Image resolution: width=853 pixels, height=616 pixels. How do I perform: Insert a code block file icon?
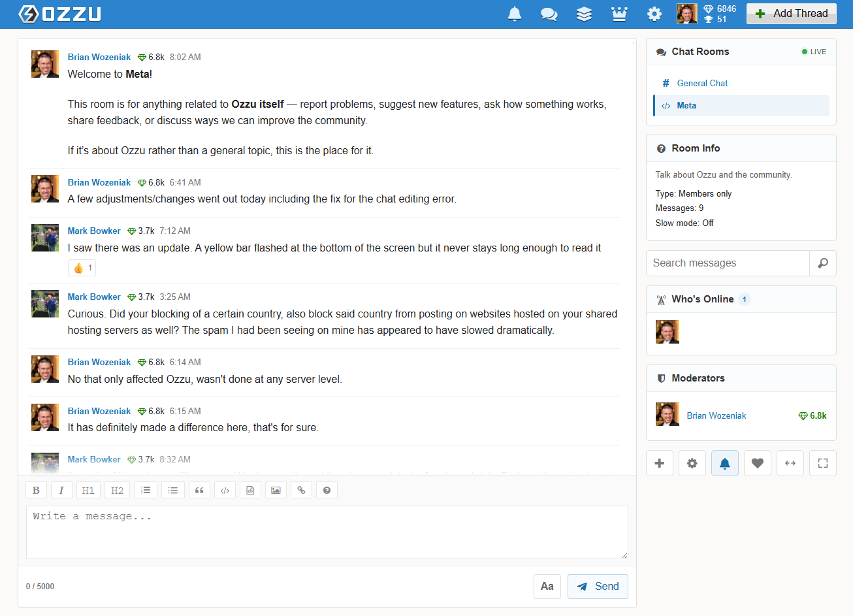click(x=250, y=490)
